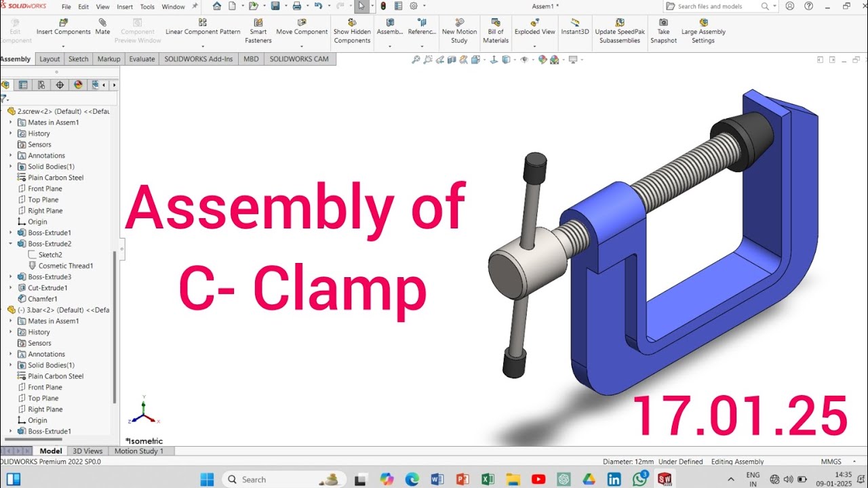The width and height of the screenshot is (868, 488).
Task: Open the Motion Study 1 tab
Action: tap(138, 451)
